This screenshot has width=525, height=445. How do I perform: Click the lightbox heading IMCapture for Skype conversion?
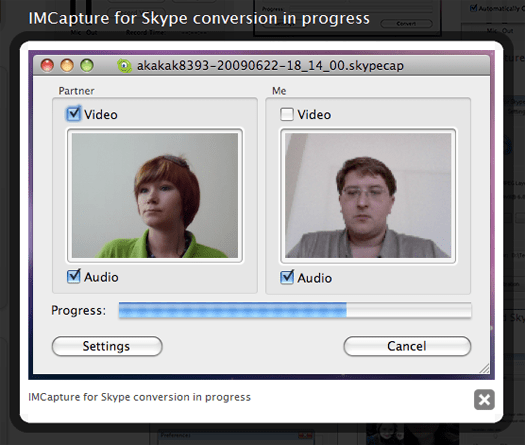[x=199, y=18]
